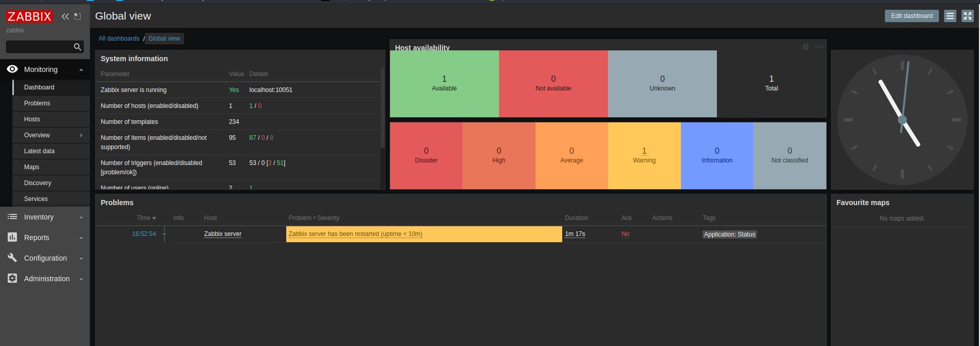The width and height of the screenshot is (980, 346).
Task: Enter kiosk mode with the fullscreen icon
Action: click(968, 16)
